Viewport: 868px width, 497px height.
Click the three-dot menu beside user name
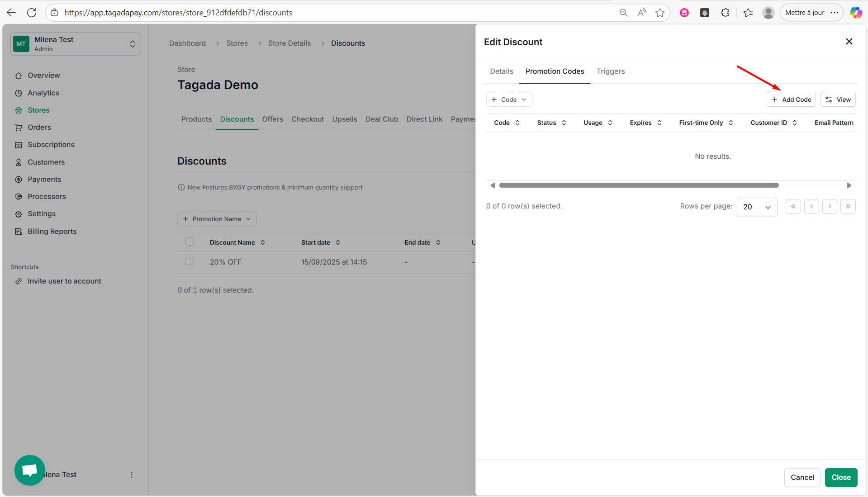click(132, 475)
